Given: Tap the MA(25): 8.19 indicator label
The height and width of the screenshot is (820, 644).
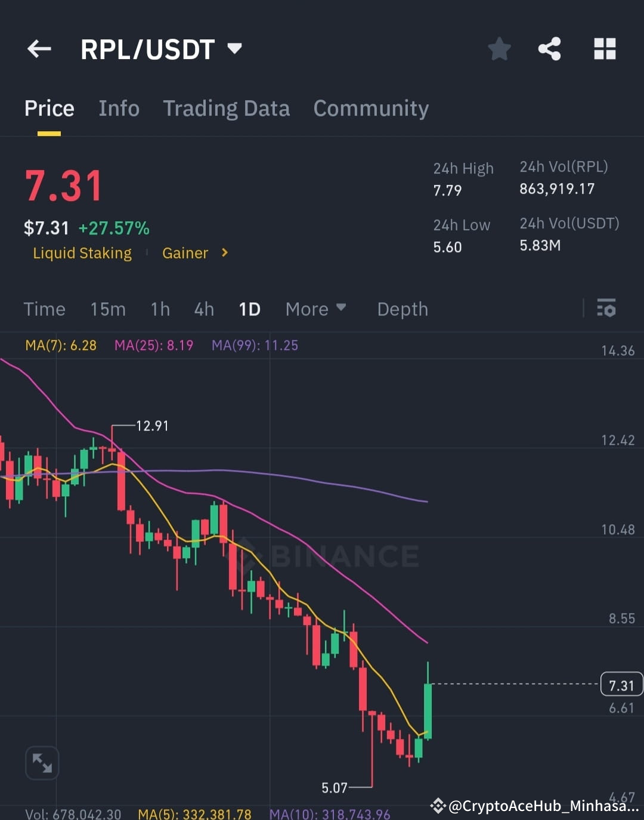Looking at the screenshot, I should pos(154,345).
